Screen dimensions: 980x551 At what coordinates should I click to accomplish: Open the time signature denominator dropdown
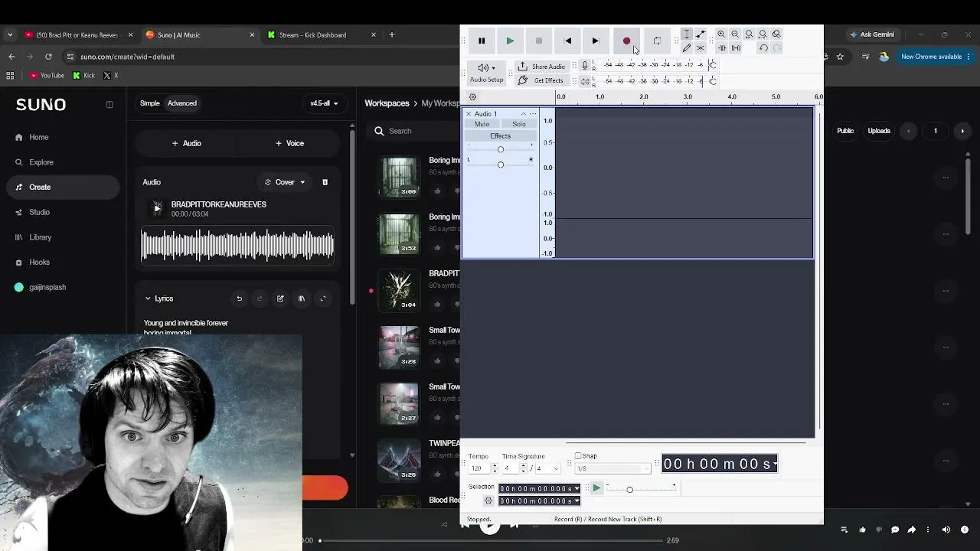pyautogui.click(x=548, y=468)
